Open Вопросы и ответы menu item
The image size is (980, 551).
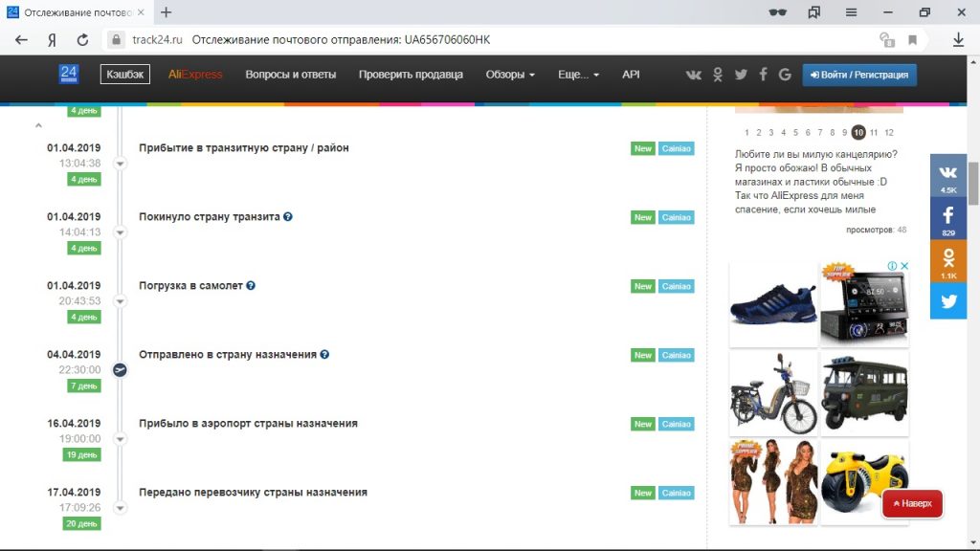point(291,75)
